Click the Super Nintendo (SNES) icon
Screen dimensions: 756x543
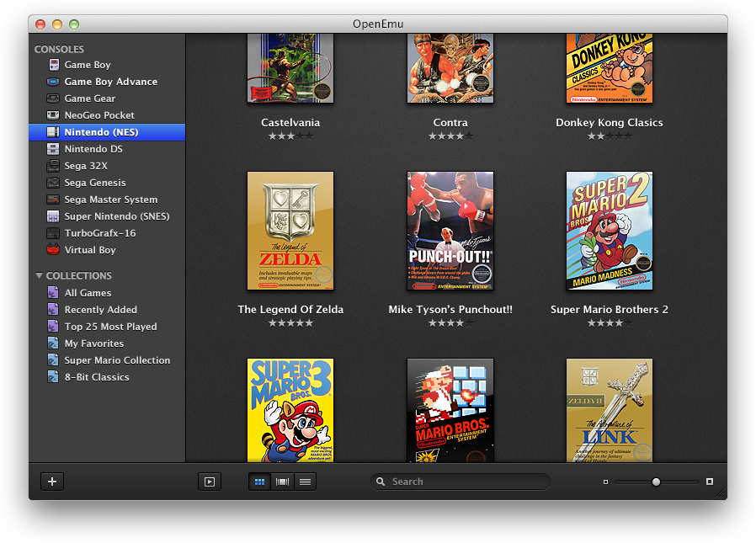click(53, 216)
